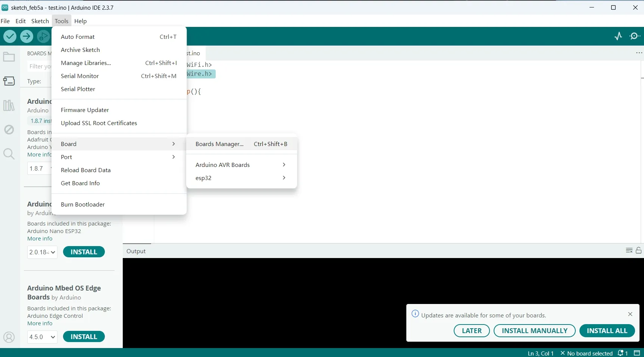Open the Search magnifier sidebar icon

9,154
